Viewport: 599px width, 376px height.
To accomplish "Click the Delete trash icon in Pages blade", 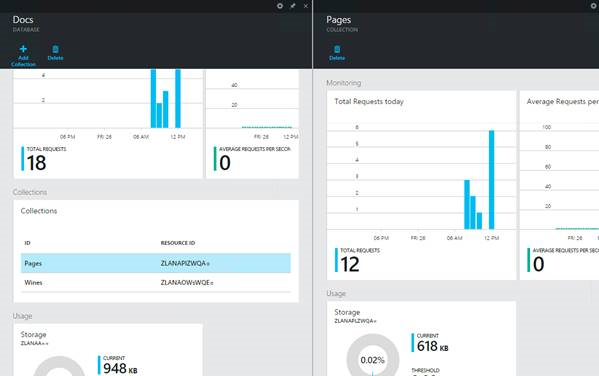I will pyautogui.click(x=337, y=49).
